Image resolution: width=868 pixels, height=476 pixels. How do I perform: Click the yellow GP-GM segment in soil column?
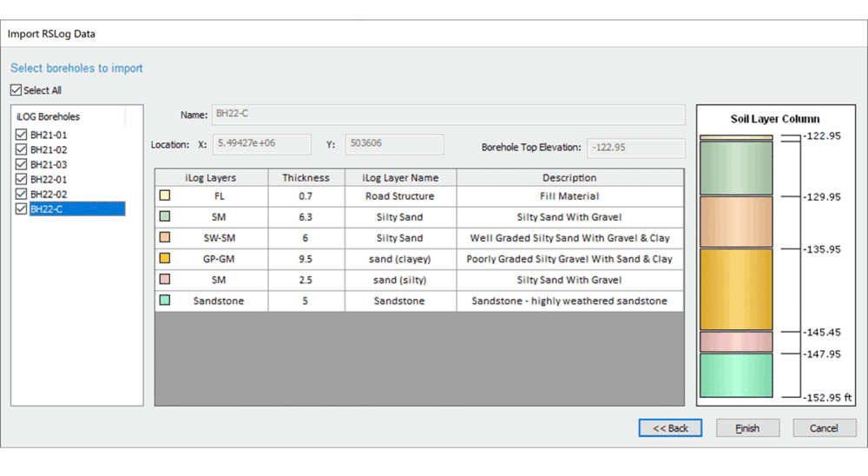pos(736,289)
